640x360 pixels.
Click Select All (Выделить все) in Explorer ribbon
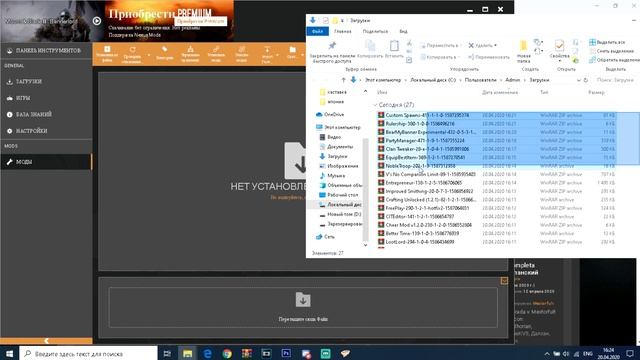point(607,42)
